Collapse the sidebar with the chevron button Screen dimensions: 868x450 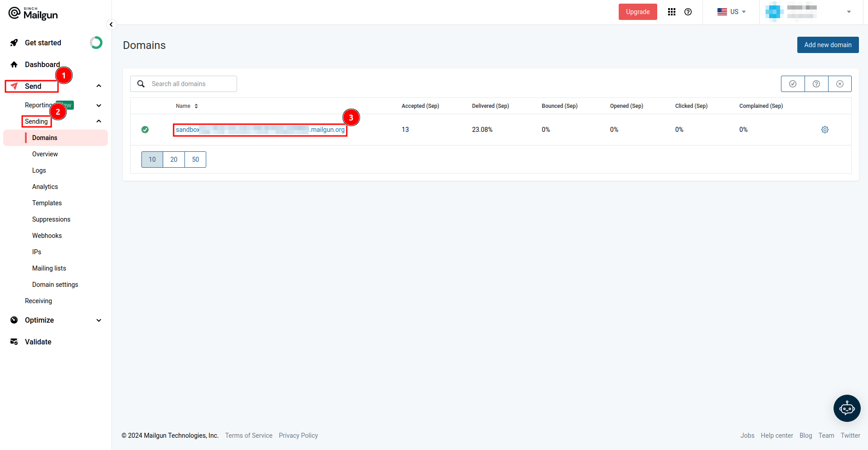[111, 24]
